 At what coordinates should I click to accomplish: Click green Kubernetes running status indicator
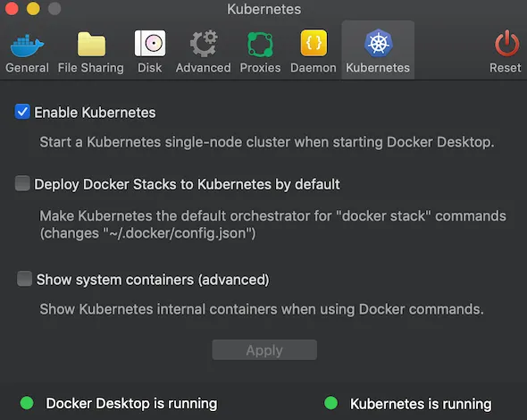(331, 403)
